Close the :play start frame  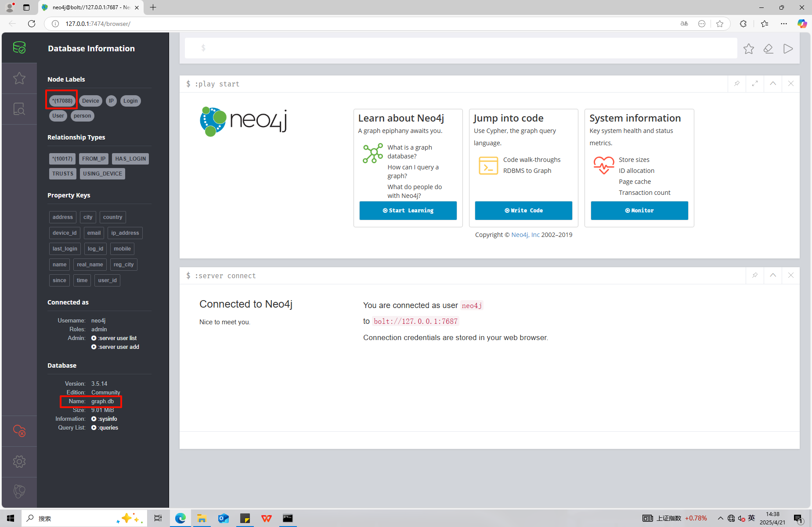click(x=791, y=83)
